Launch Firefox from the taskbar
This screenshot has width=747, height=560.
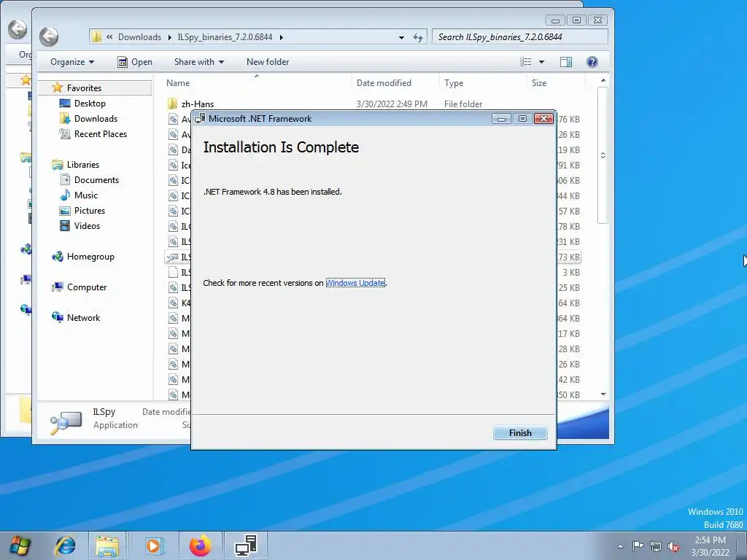(x=200, y=545)
